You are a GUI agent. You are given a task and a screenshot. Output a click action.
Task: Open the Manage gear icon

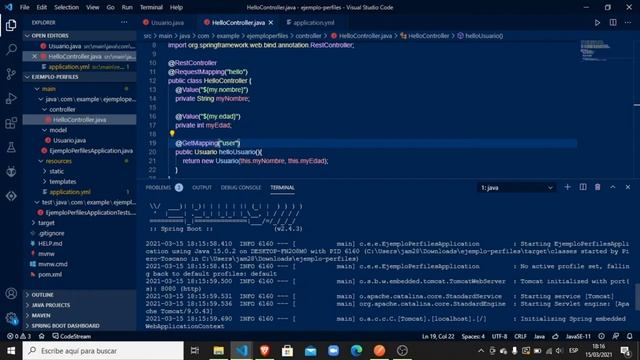pyautogui.click(x=11, y=318)
